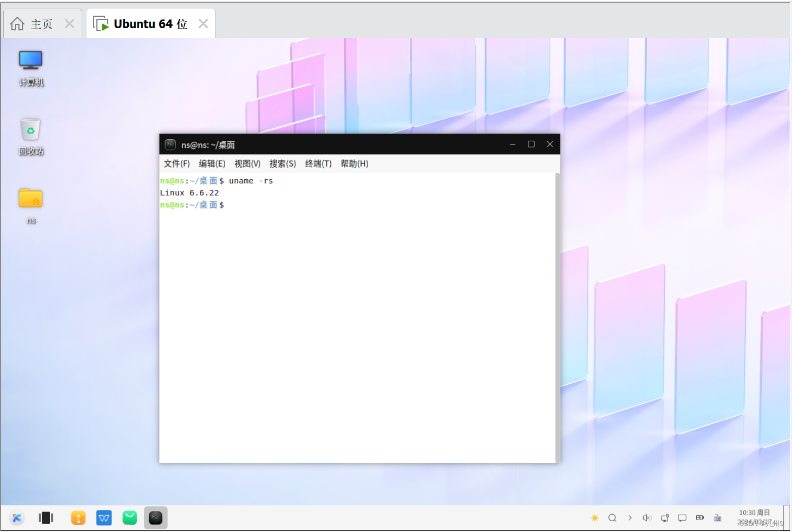Open the notification bubble icon in the tray
This screenshot has width=792, height=532.
(682, 518)
